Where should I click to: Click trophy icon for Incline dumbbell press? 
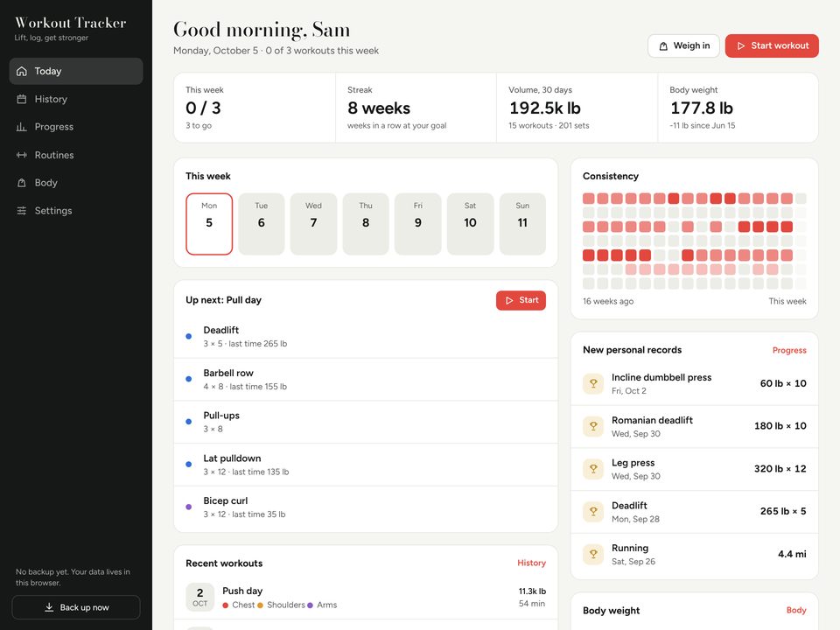(593, 383)
